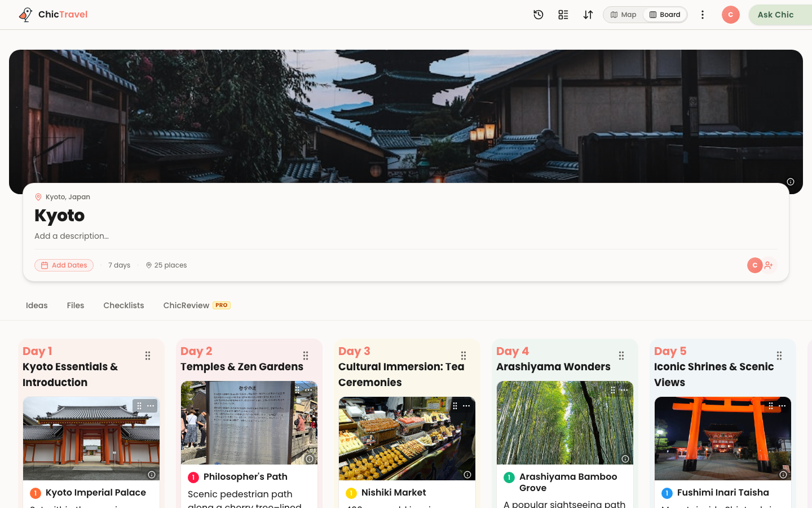Image resolution: width=812 pixels, height=508 pixels.
Task: Click drag handle on Kyoto Imperial Palace card
Action: [139, 406]
